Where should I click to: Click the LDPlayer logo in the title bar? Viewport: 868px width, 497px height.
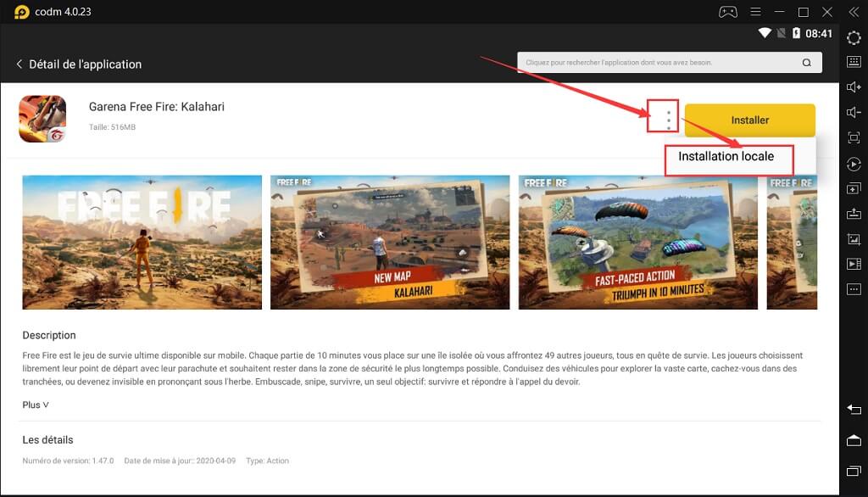[x=21, y=12]
